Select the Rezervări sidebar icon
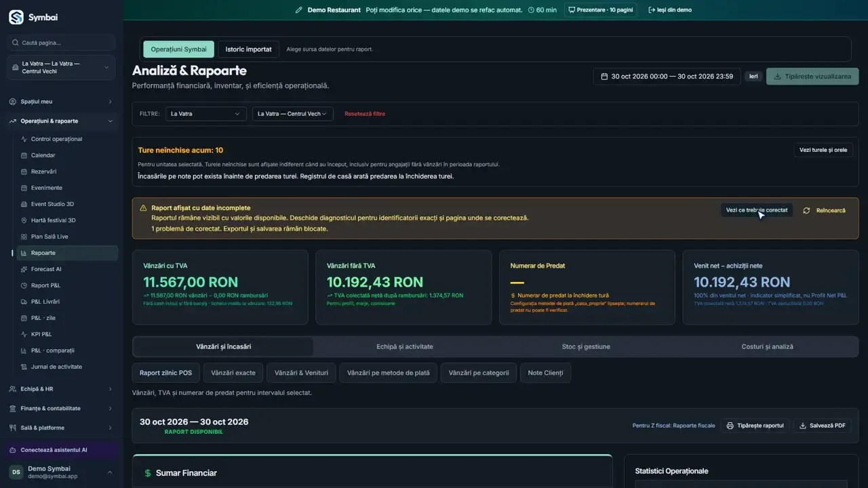Screen dimensions: 868x488 24,171
